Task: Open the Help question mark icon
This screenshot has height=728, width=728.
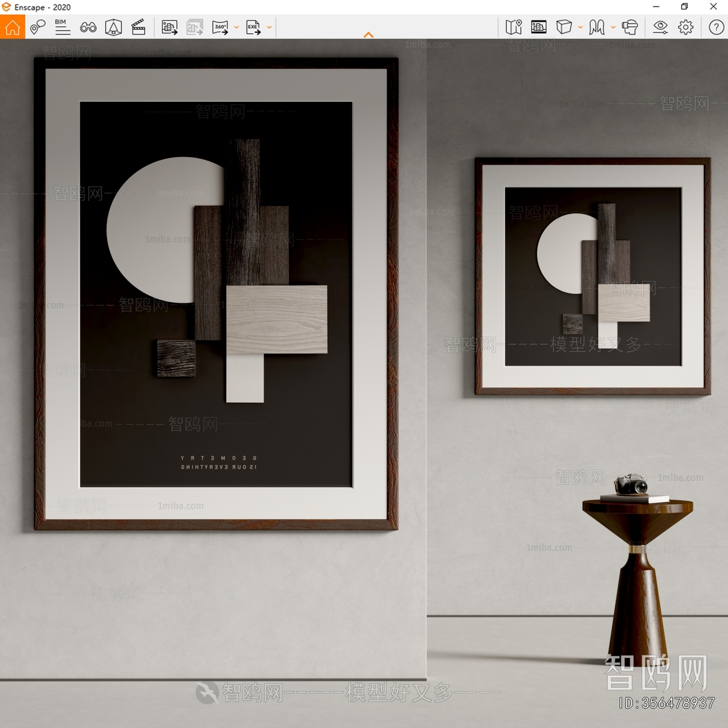Action: click(x=716, y=27)
